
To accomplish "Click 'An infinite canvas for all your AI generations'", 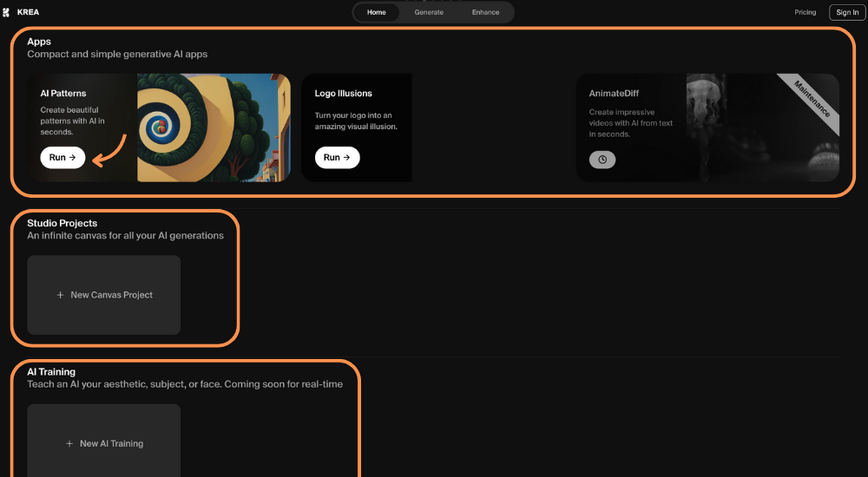I will pyautogui.click(x=126, y=236).
